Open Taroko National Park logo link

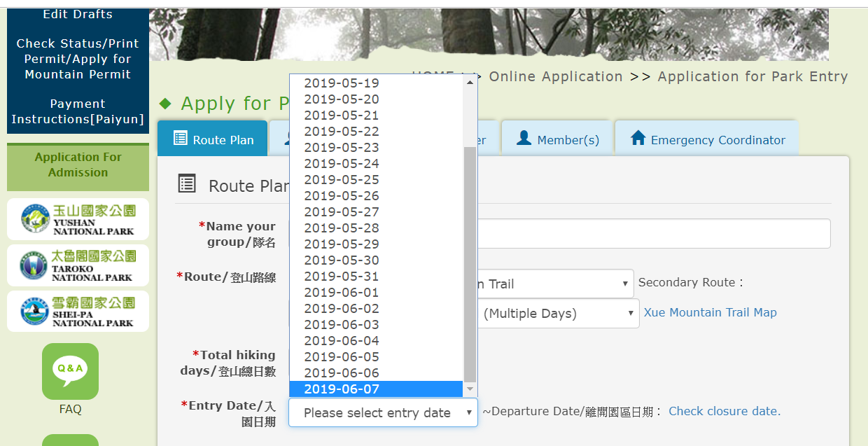[78, 265]
